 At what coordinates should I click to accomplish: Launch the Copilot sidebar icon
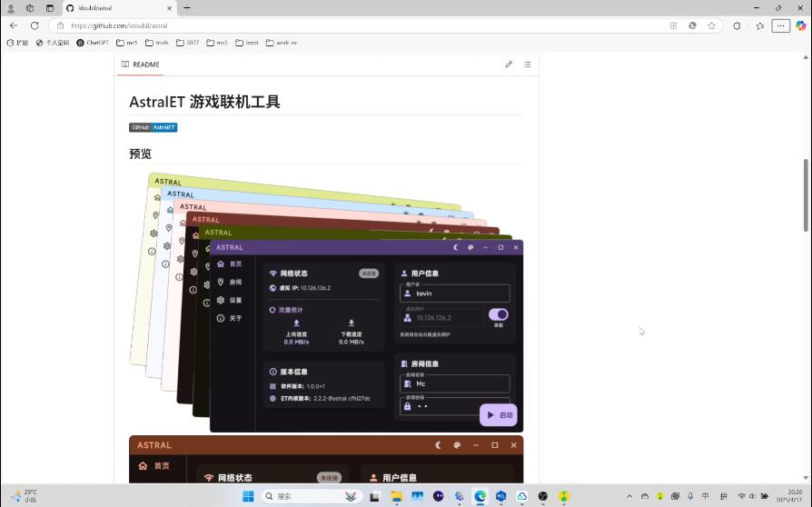(800, 25)
